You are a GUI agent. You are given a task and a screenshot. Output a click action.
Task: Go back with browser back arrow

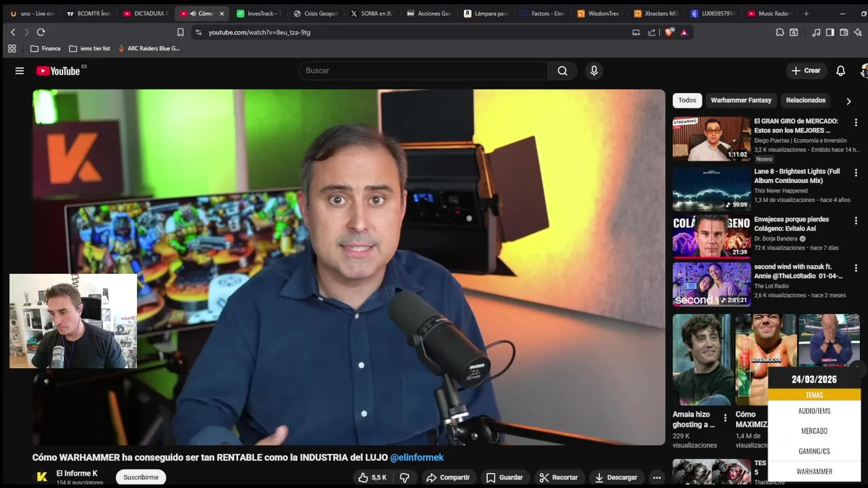tap(13, 32)
